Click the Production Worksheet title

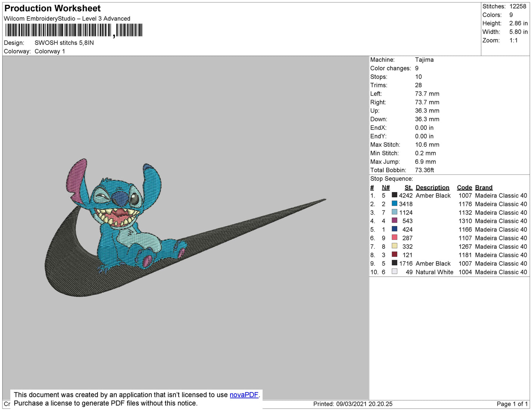click(52, 8)
